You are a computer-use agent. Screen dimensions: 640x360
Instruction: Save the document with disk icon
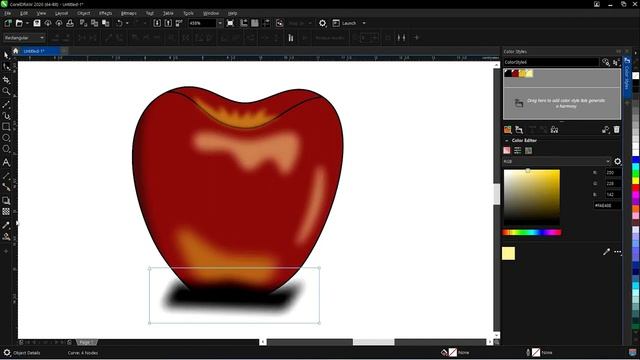[37, 23]
